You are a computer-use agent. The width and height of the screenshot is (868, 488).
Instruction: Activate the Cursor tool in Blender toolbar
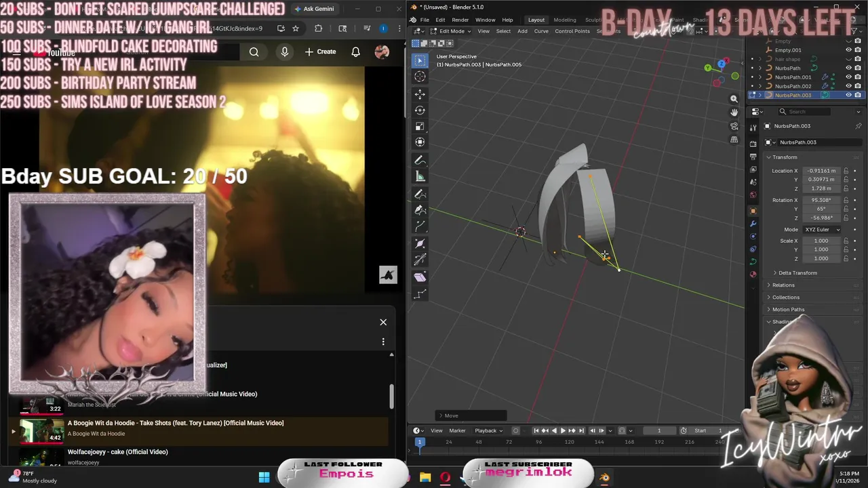coord(420,77)
